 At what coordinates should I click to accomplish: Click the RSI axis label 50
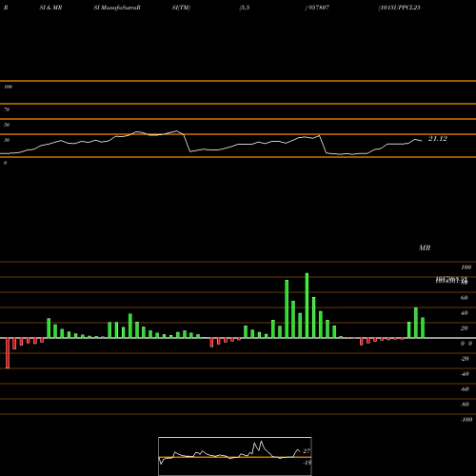7,125
